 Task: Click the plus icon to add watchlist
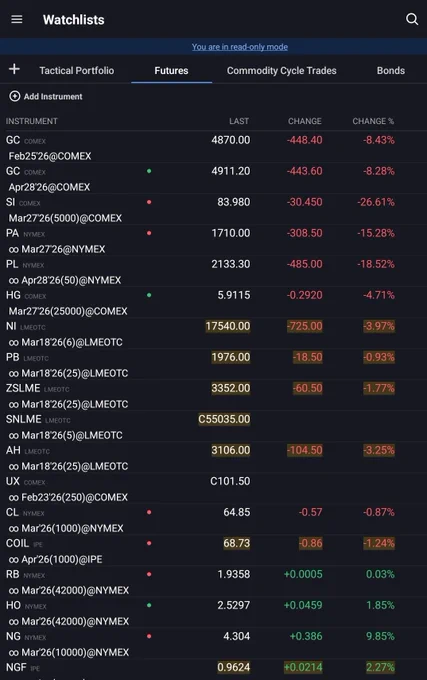(x=14, y=69)
